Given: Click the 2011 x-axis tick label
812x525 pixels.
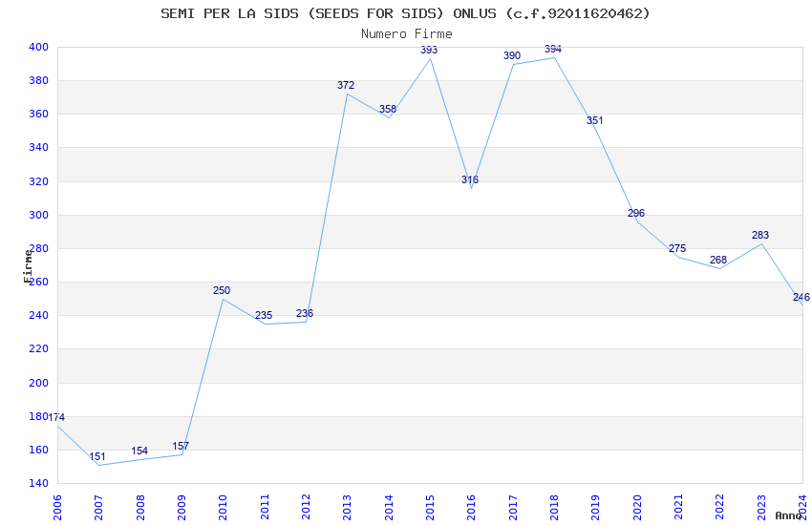Looking at the screenshot, I should 265,507.
